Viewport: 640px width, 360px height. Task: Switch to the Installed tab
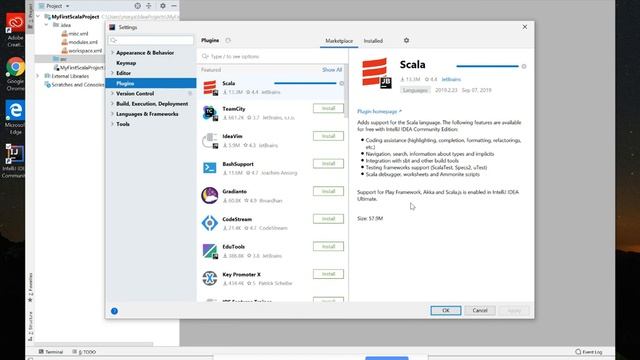[373, 41]
